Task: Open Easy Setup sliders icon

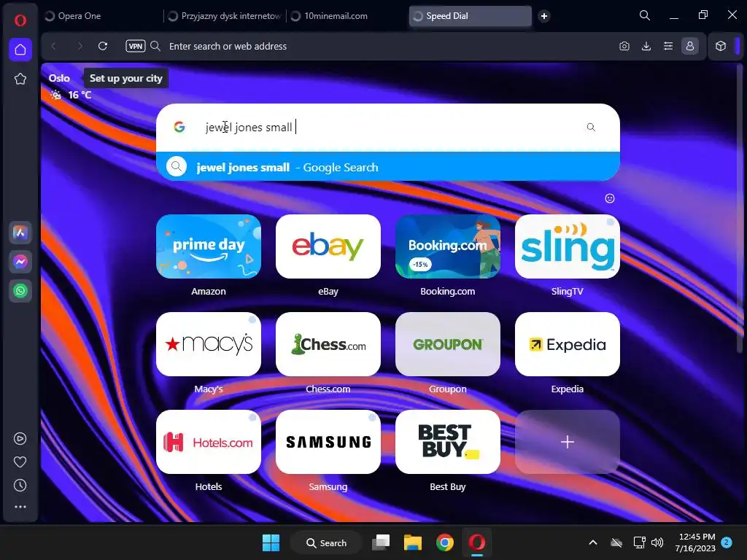Action: point(668,46)
